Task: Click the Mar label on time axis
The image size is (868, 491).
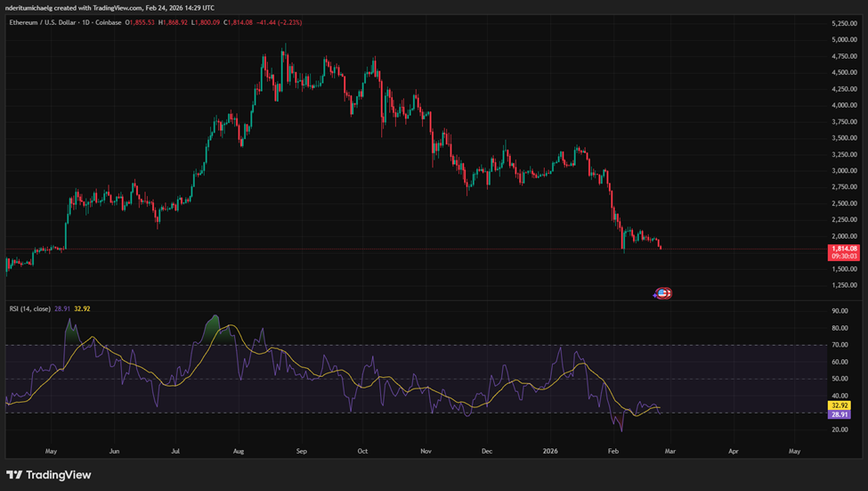Action: pyautogui.click(x=669, y=451)
